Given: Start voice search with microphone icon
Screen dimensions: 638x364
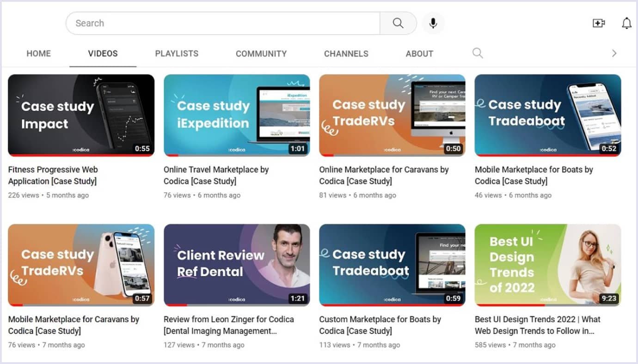Looking at the screenshot, I should click(433, 23).
